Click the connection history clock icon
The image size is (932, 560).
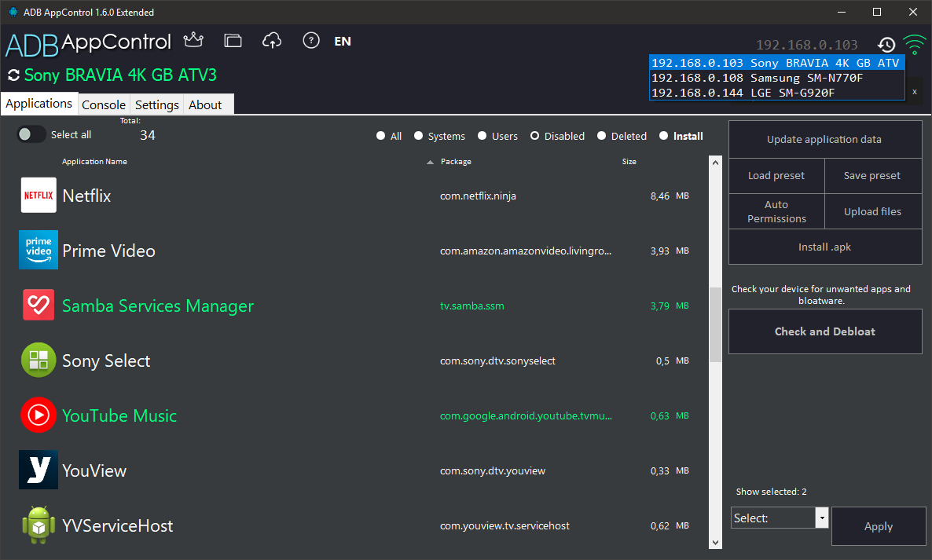coord(886,45)
